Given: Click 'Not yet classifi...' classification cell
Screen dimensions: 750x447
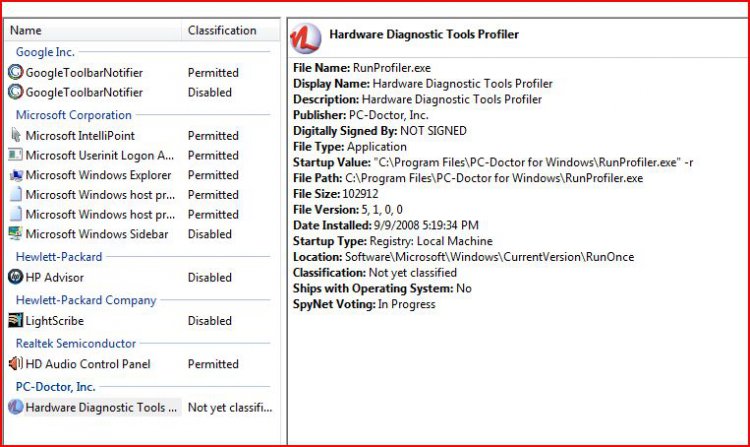Looking at the screenshot, I should (230, 407).
